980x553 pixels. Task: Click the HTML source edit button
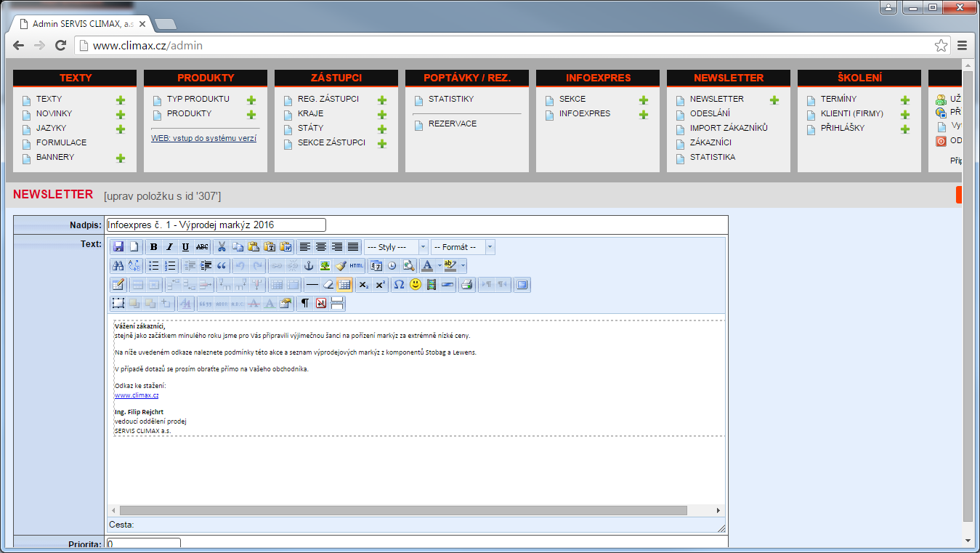(x=356, y=266)
